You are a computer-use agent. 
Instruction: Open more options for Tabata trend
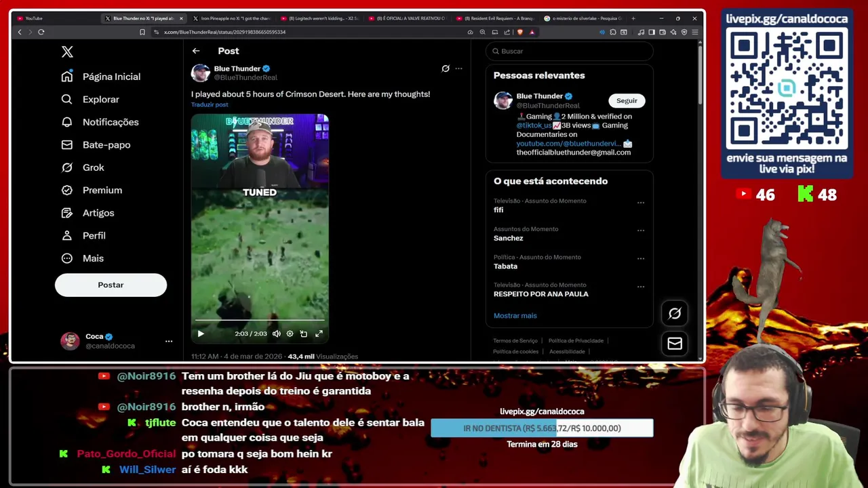tap(641, 258)
